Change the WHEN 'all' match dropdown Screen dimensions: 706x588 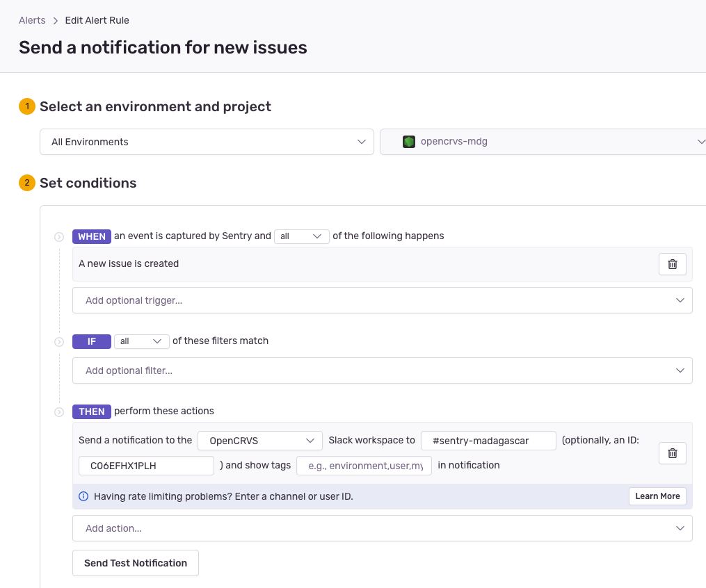coord(301,236)
